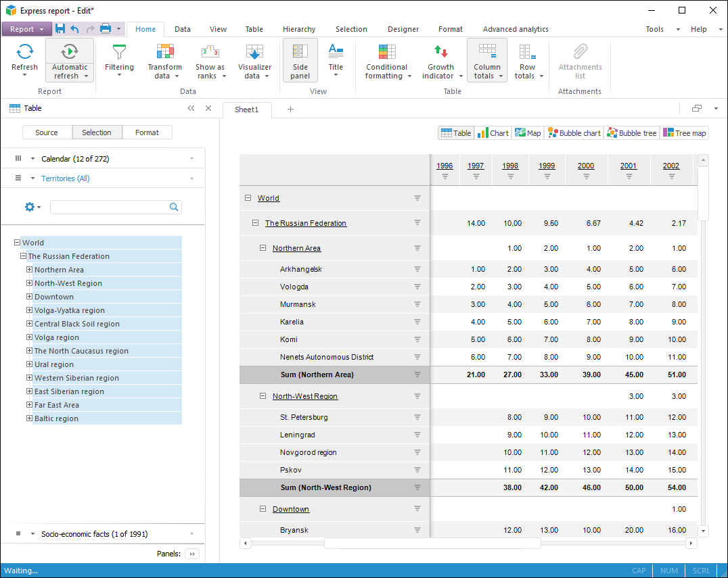Image resolution: width=728 pixels, height=578 pixels.
Task: Open Conditional formatting options
Action: tap(386, 59)
